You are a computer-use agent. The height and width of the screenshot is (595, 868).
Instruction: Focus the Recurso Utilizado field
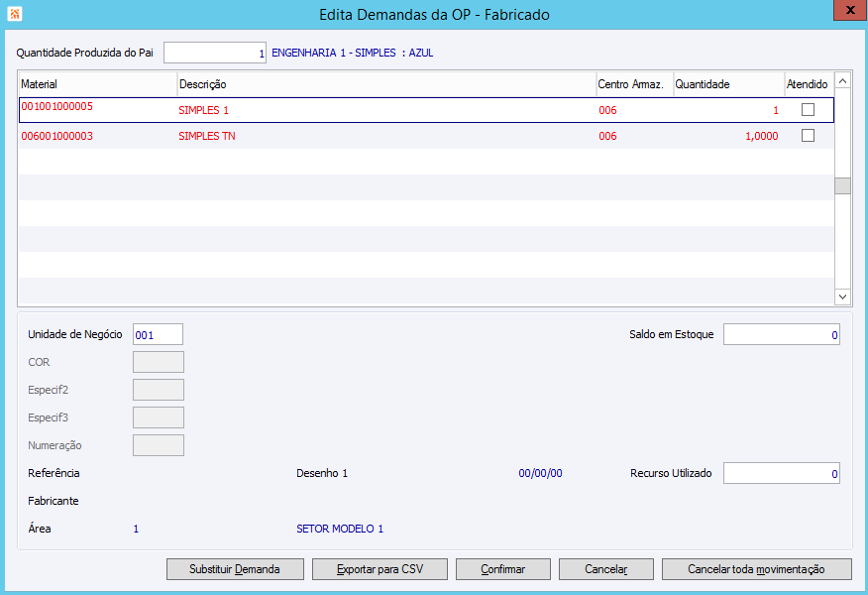(781, 473)
